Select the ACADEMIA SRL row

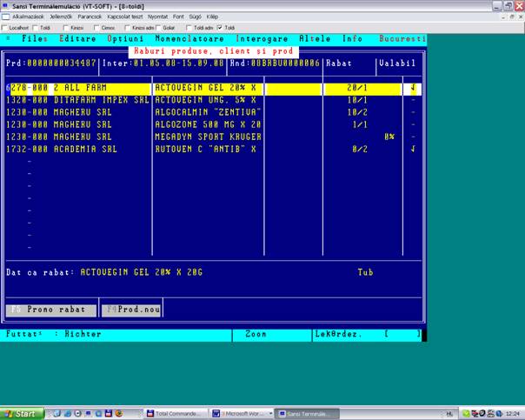click(85, 149)
